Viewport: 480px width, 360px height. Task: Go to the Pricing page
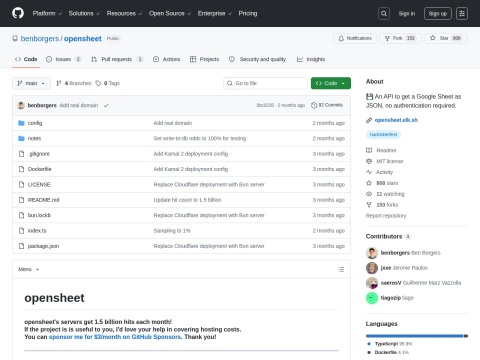click(x=248, y=13)
